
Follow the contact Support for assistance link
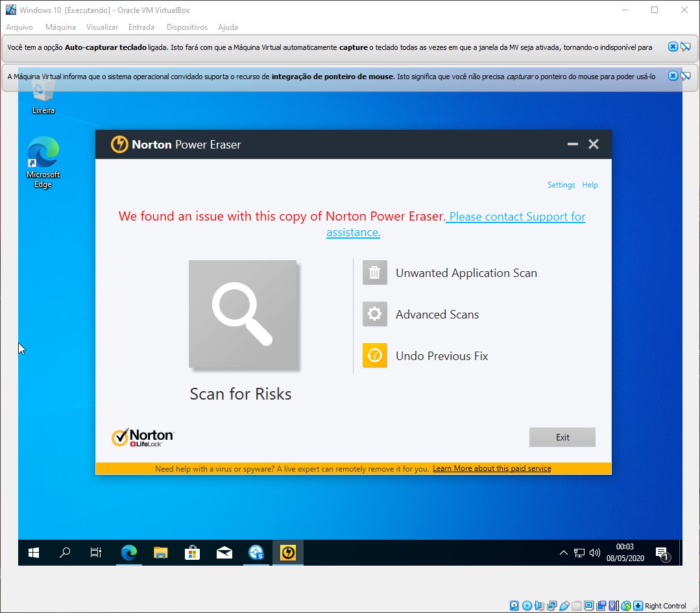coord(517,217)
